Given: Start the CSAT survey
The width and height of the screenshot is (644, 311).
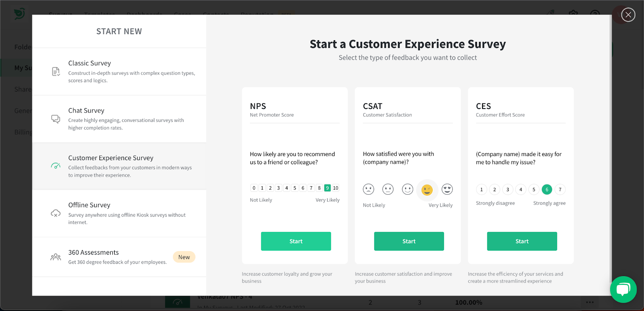Looking at the screenshot, I should tap(409, 241).
